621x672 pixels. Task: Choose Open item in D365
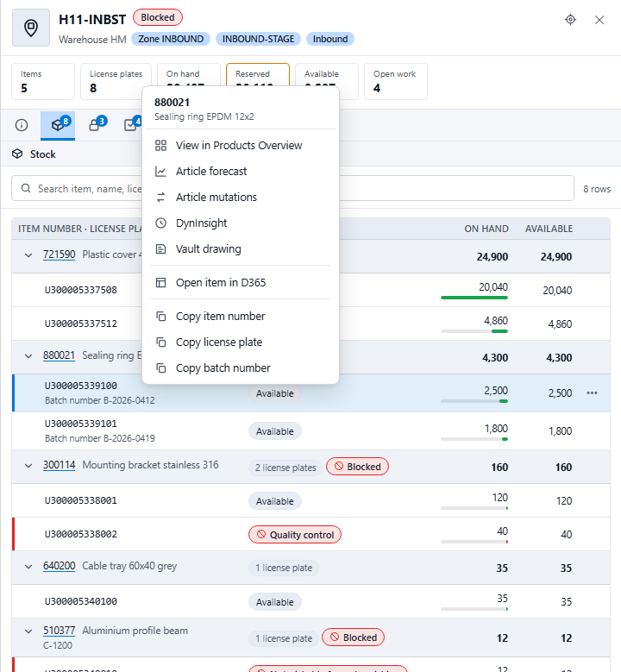click(241, 282)
